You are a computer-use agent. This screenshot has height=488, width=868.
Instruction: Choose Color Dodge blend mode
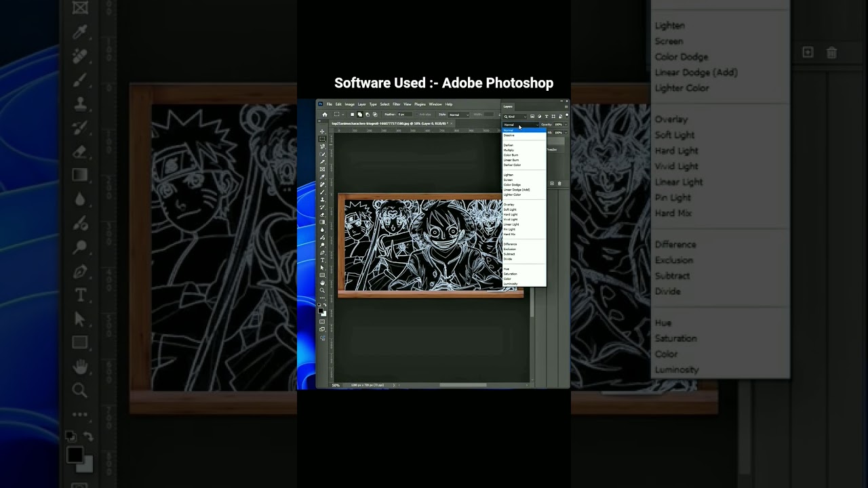click(513, 185)
